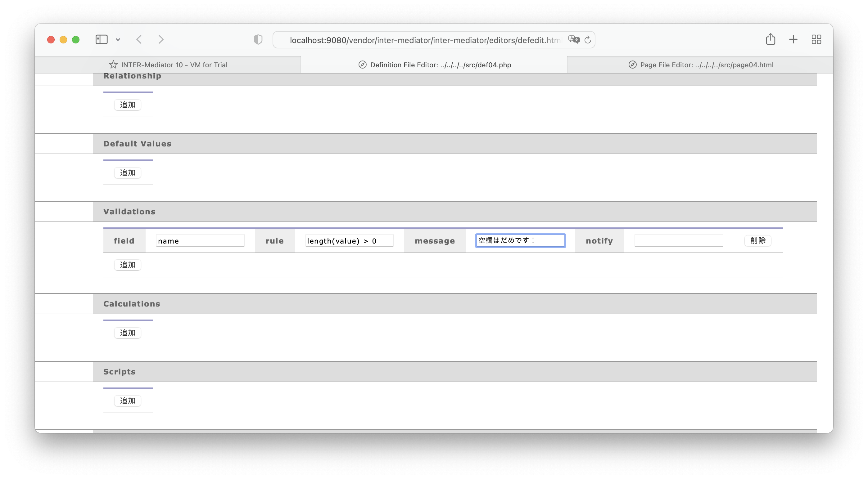The image size is (868, 479).
Task: Zoom the window with green button
Action: [76, 40]
